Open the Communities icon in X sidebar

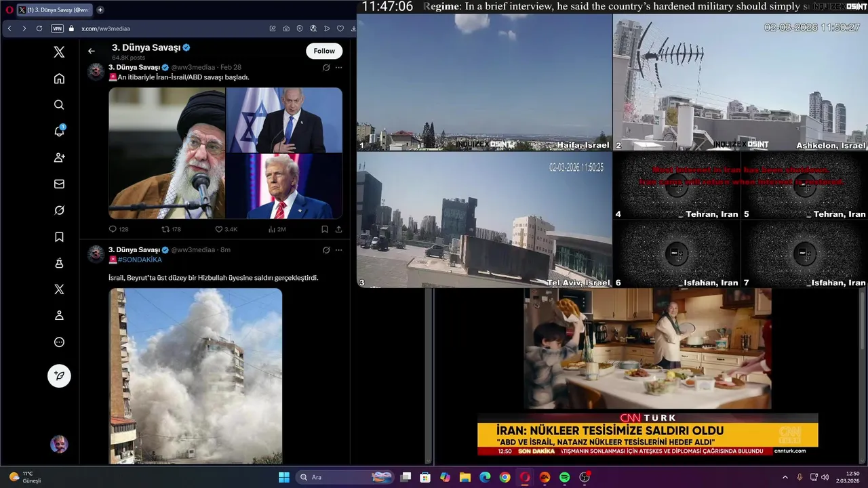tap(59, 263)
